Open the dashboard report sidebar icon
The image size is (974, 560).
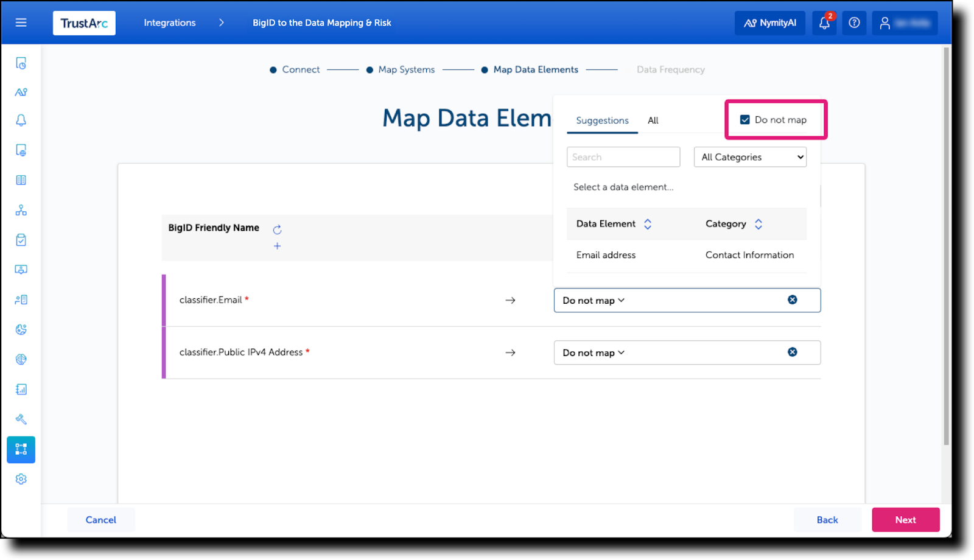[21, 63]
